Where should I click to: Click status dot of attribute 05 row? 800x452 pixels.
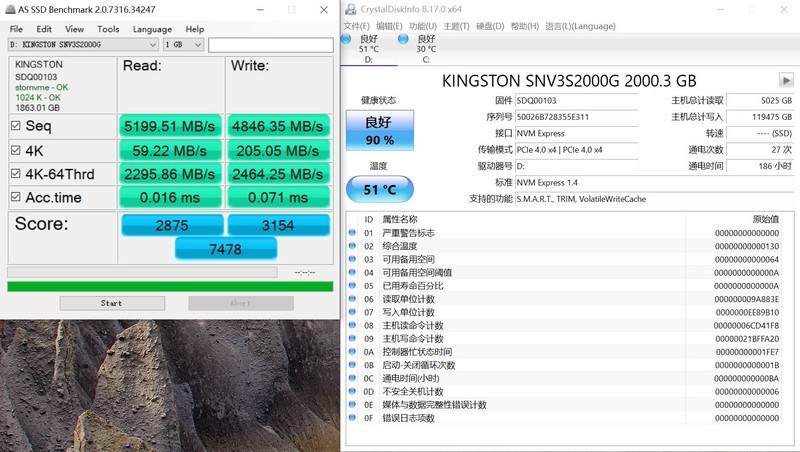coord(352,286)
